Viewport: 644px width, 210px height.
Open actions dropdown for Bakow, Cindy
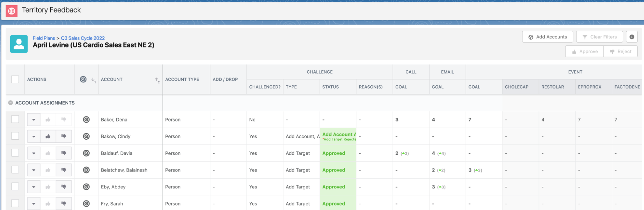pyautogui.click(x=34, y=136)
